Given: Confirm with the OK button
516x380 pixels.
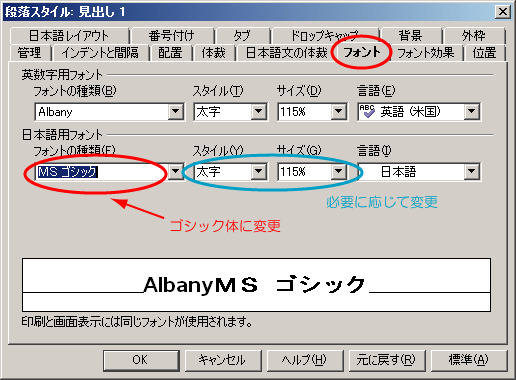Looking at the screenshot, I should 141,360.
